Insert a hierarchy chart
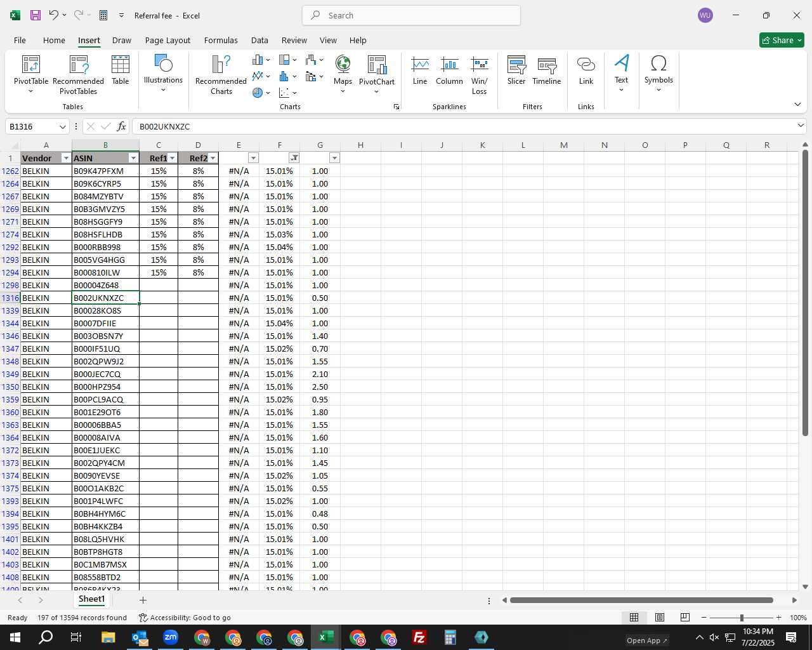Image resolution: width=812 pixels, height=650 pixels. point(287,60)
